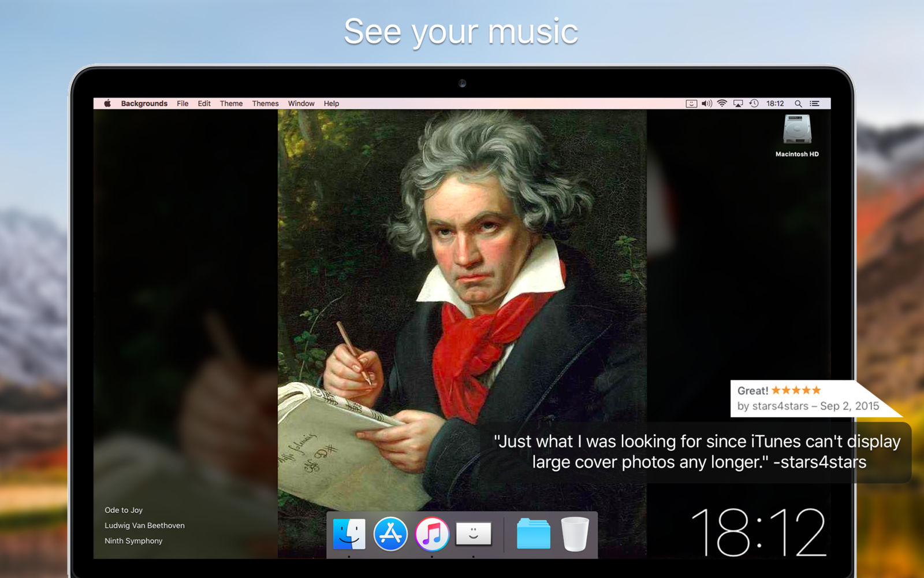Open the Help menu

coord(331,103)
